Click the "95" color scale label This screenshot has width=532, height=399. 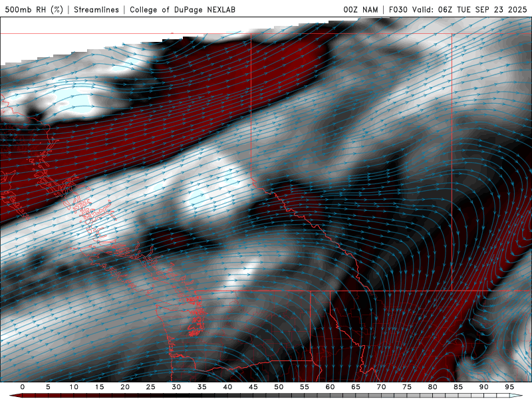(509, 387)
